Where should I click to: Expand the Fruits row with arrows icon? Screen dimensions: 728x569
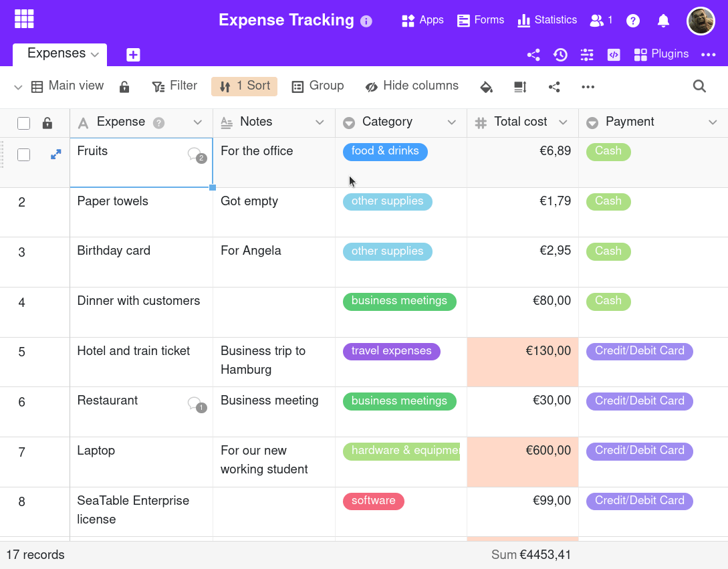click(x=56, y=154)
